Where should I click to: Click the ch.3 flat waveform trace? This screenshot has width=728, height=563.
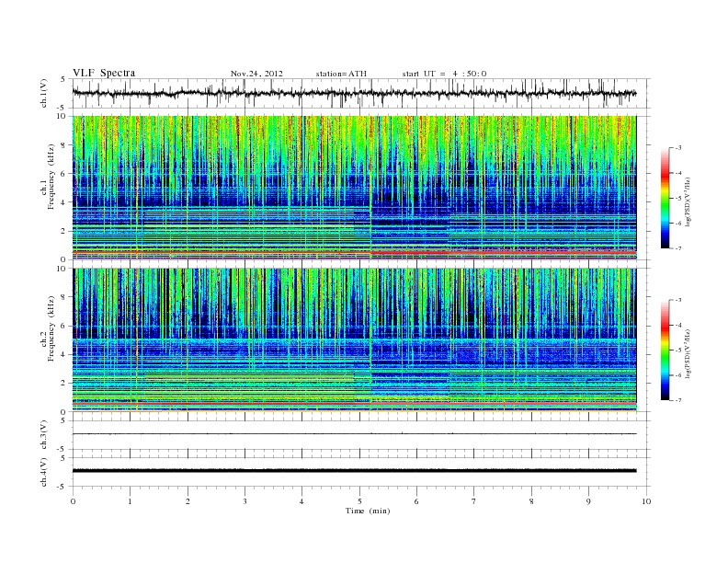pos(354,434)
